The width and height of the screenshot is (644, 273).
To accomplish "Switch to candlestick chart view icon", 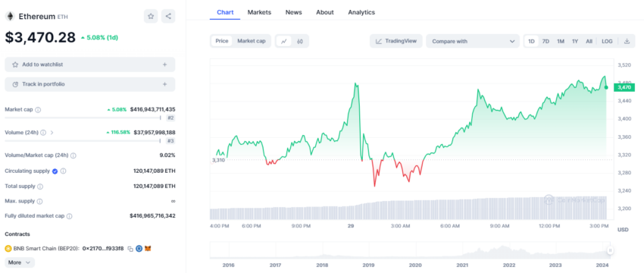I will pyautogui.click(x=300, y=41).
